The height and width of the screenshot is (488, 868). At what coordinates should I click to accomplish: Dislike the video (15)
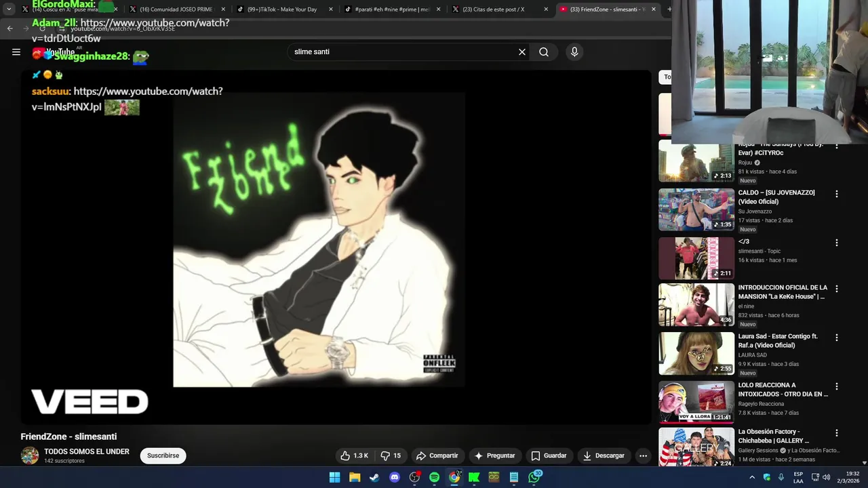(x=391, y=455)
